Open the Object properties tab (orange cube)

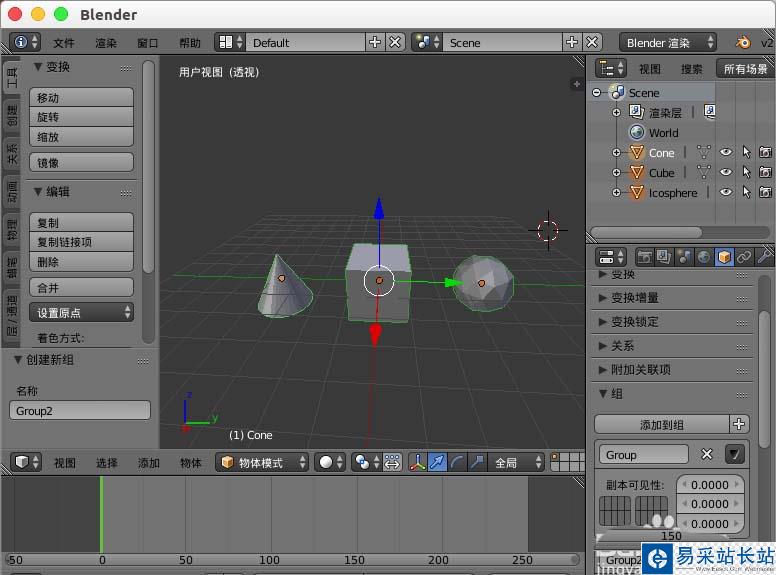(724, 257)
